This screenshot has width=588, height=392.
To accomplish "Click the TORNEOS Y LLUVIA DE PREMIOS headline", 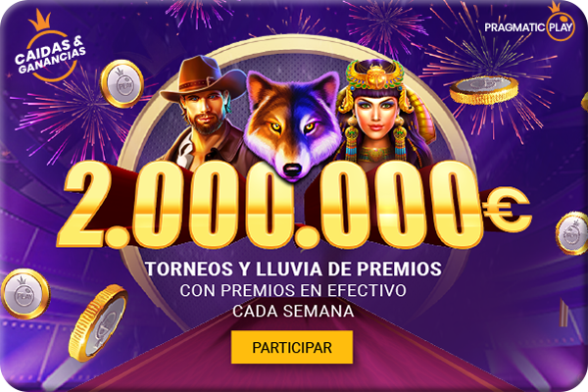I will pyautogui.click(x=293, y=269).
